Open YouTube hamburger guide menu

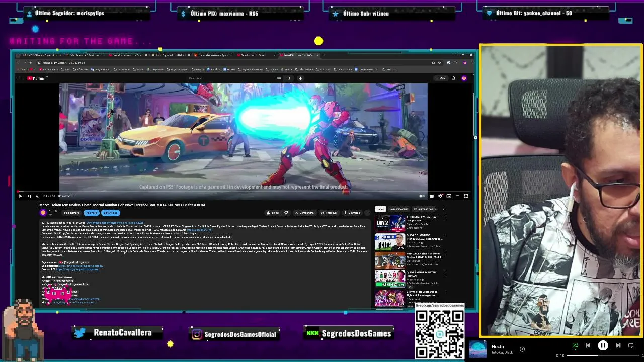pos(21,78)
